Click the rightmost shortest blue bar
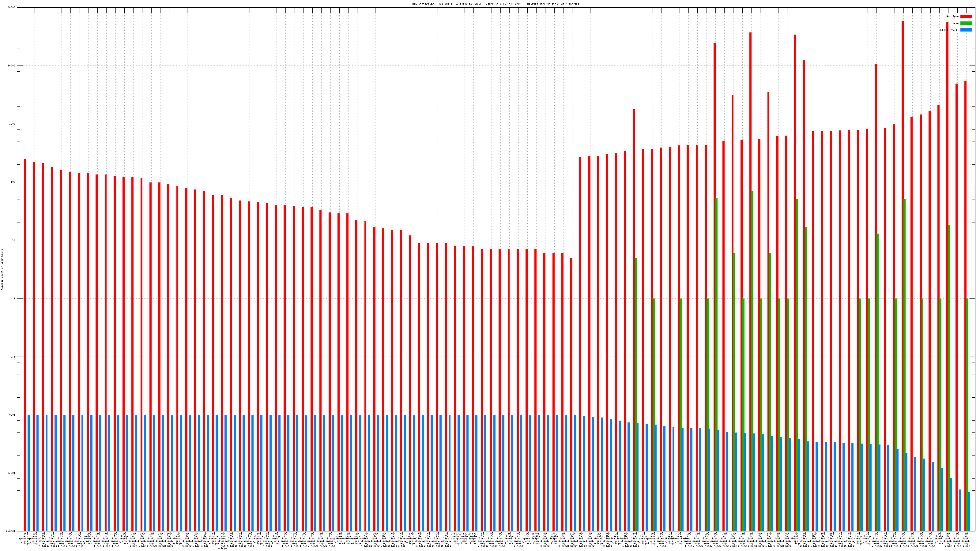980x551 pixels. [x=969, y=512]
